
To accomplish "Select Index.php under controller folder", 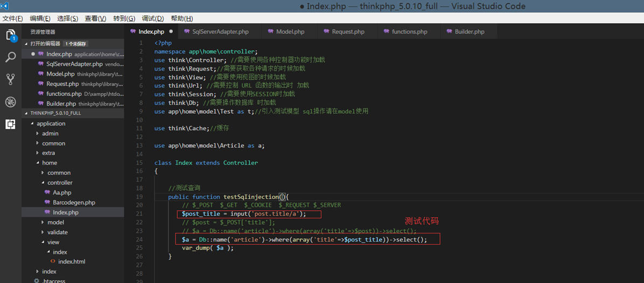I will [x=73, y=212].
